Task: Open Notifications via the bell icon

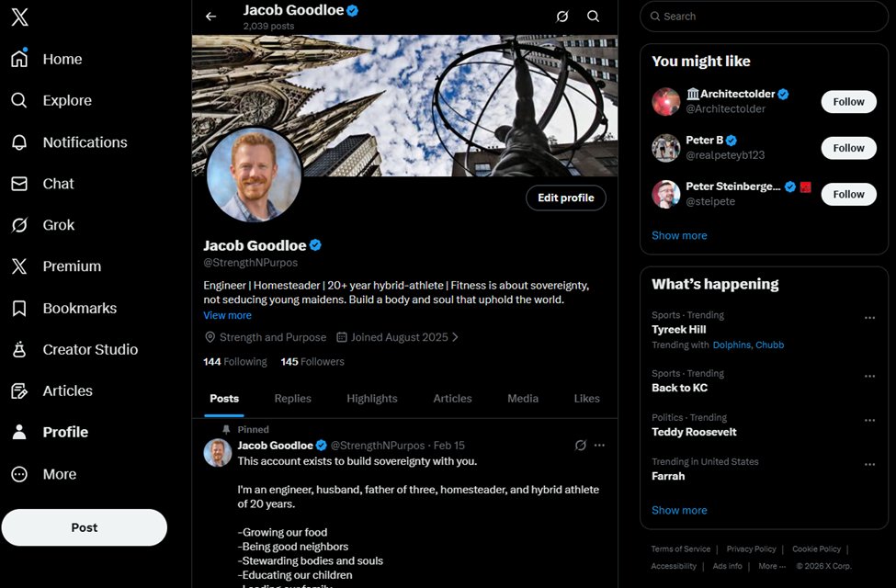Action: pos(85,141)
